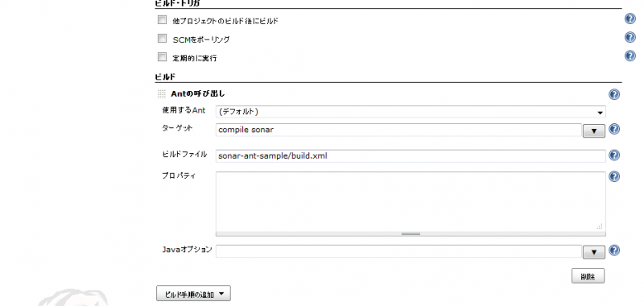This screenshot has height=306, width=644.
Task: Focus the Javaオプション input field
Action: (x=398, y=251)
